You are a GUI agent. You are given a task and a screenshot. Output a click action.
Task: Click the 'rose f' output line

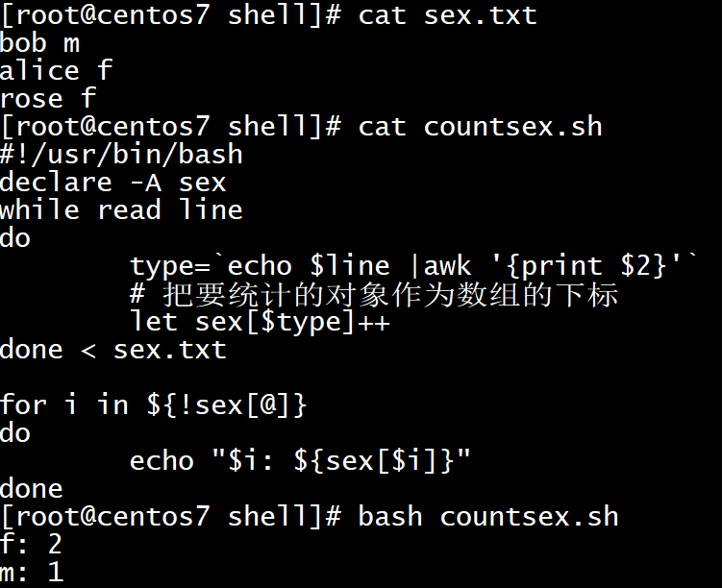(48, 99)
